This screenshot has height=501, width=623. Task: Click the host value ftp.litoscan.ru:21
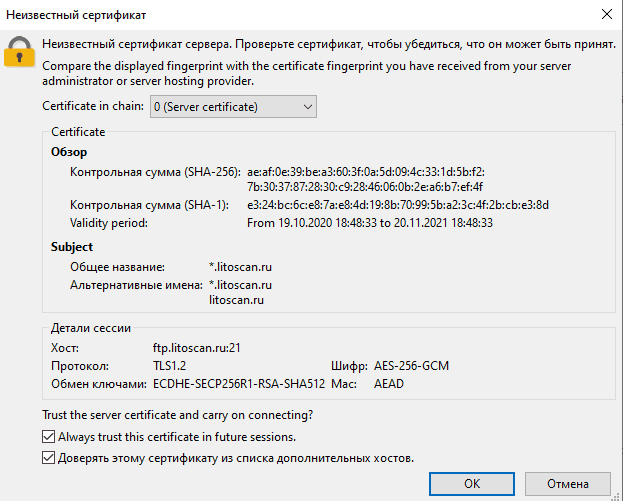tap(197, 348)
